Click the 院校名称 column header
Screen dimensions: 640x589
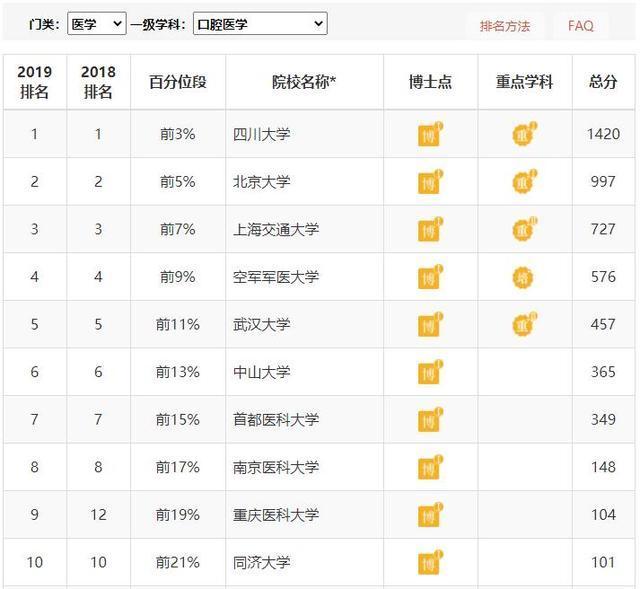click(304, 82)
